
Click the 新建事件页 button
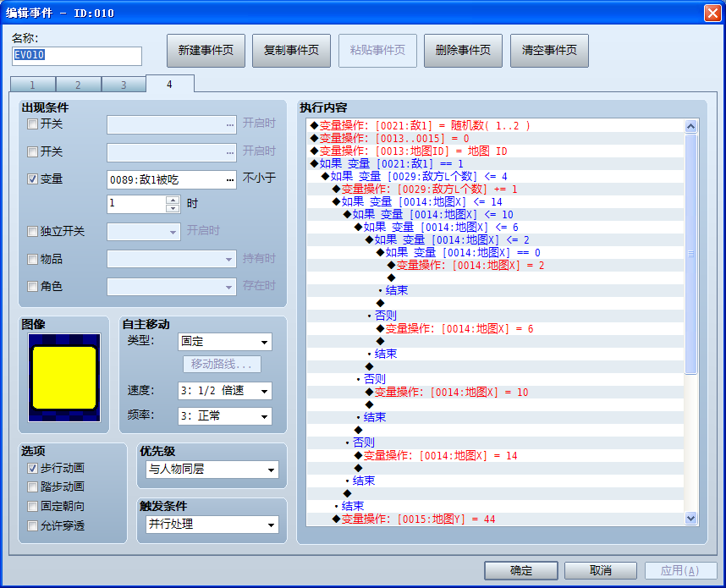[206, 51]
